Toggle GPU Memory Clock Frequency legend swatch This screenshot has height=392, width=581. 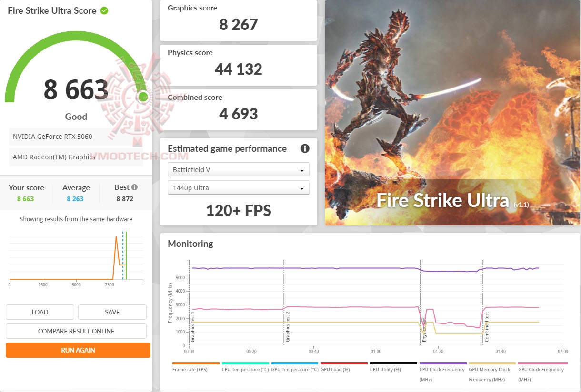pos(492,363)
